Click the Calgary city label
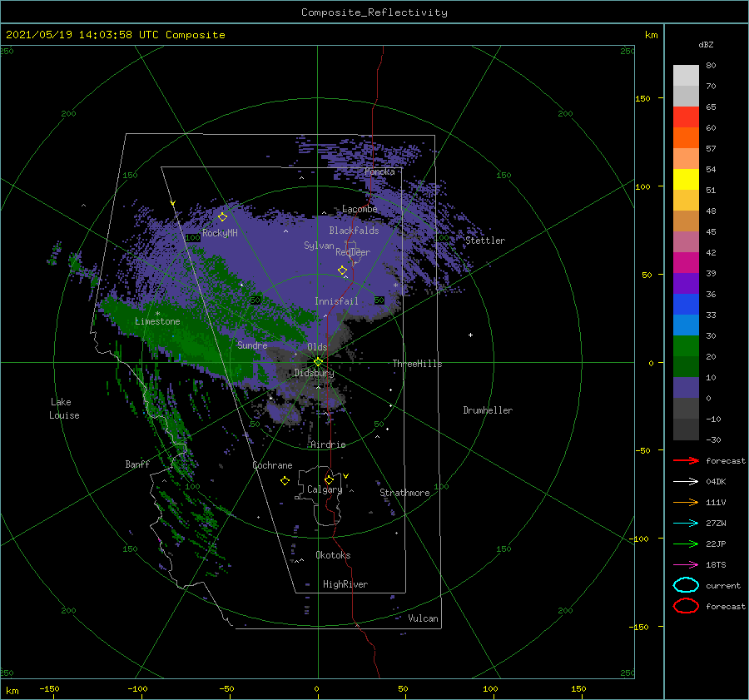The image size is (749, 700). pyautogui.click(x=325, y=489)
